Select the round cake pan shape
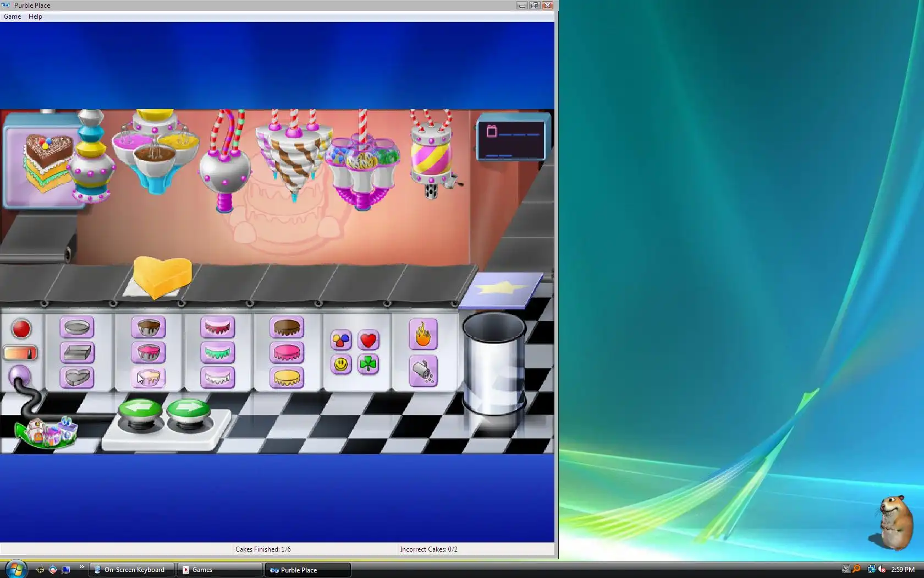The image size is (924, 578). coord(77,328)
